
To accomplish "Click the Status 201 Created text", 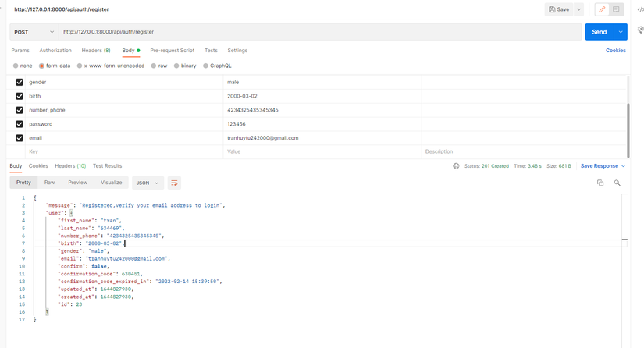I will coord(486,166).
